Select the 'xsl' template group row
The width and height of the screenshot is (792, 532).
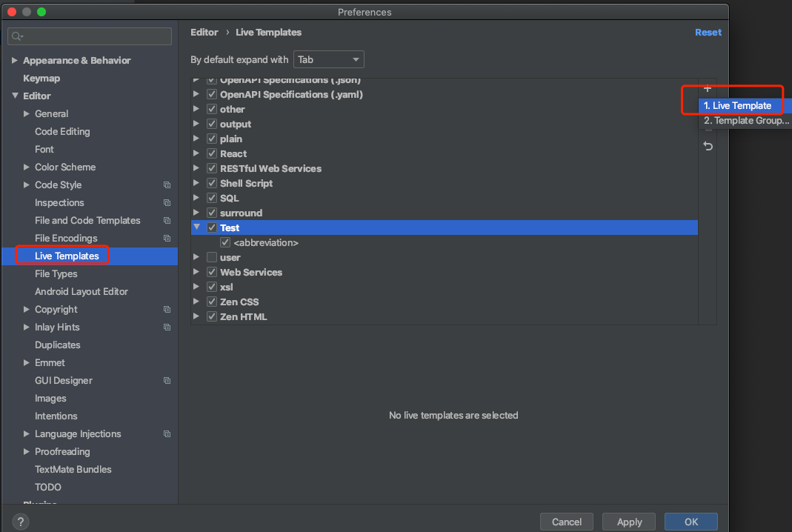point(445,287)
